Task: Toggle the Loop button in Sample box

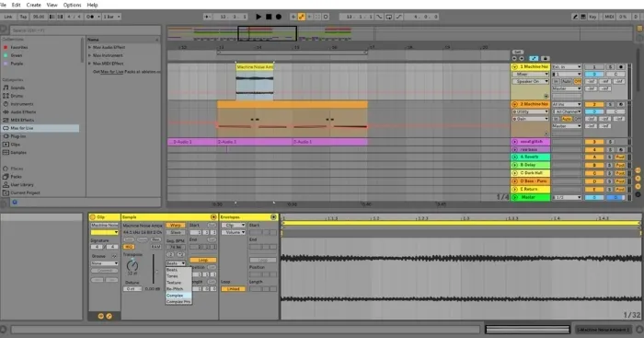Action: coord(203,260)
